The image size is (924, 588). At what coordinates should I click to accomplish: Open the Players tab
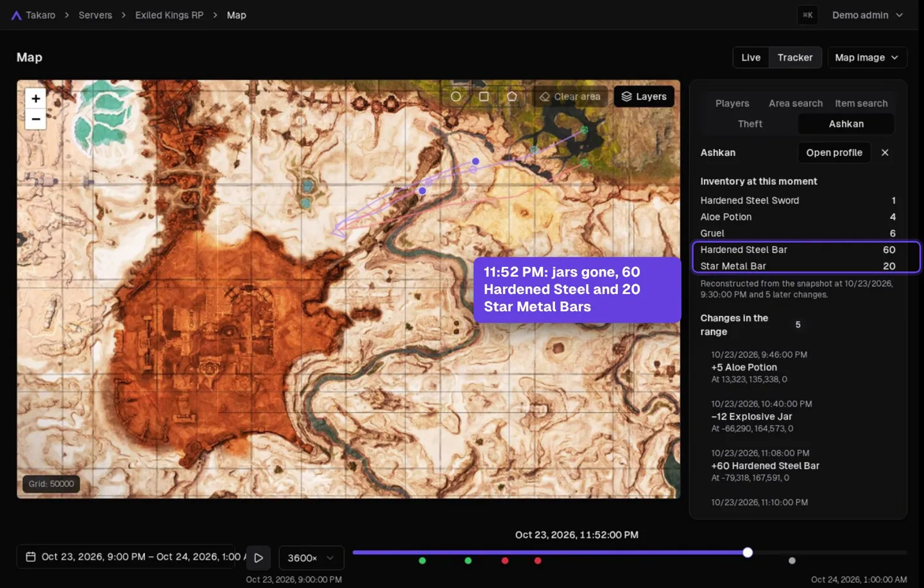(x=732, y=103)
